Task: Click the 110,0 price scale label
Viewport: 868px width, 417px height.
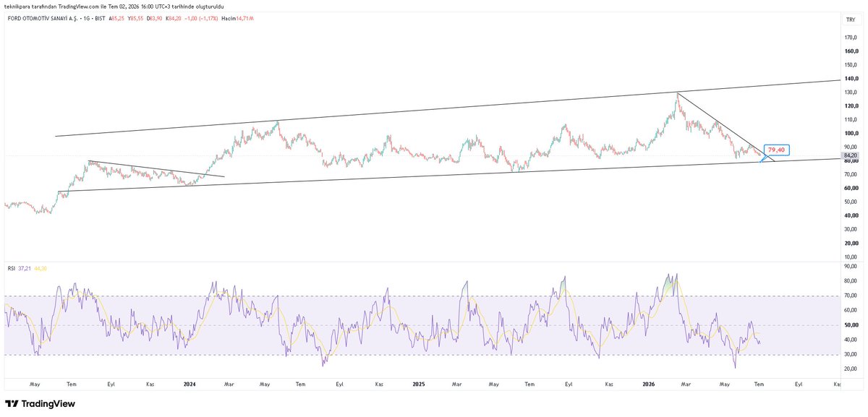Action: [x=850, y=120]
